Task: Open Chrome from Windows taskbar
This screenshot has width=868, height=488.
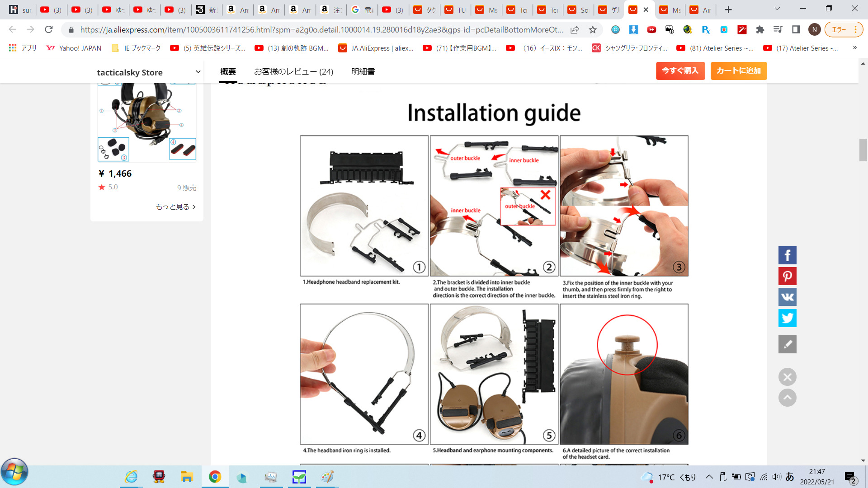Action: point(215,477)
